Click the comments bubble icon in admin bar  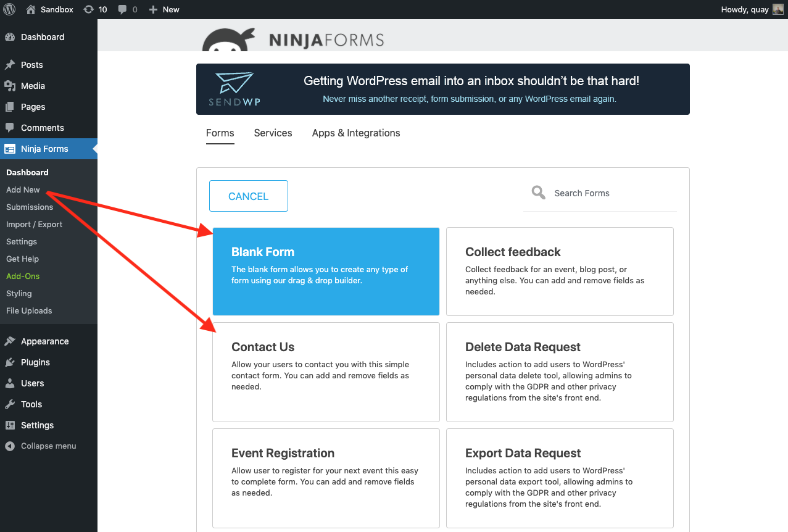click(123, 9)
